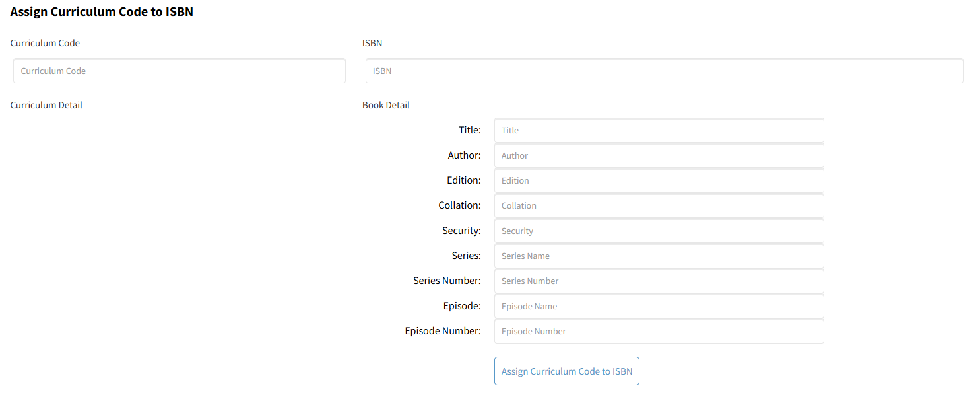980x403 pixels.
Task: Click into the Author field
Action: [659, 155]
